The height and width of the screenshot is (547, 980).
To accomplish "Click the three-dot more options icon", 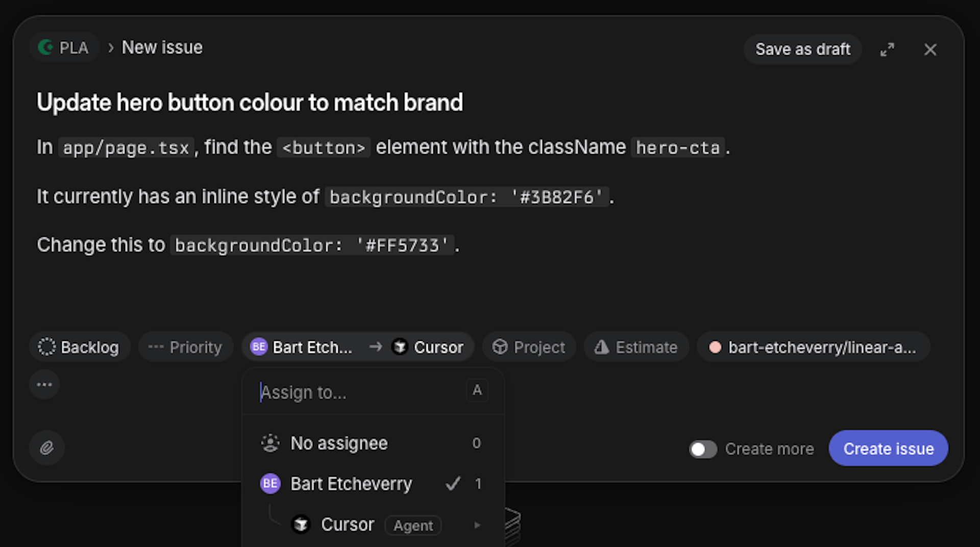I will click(44, 384).
